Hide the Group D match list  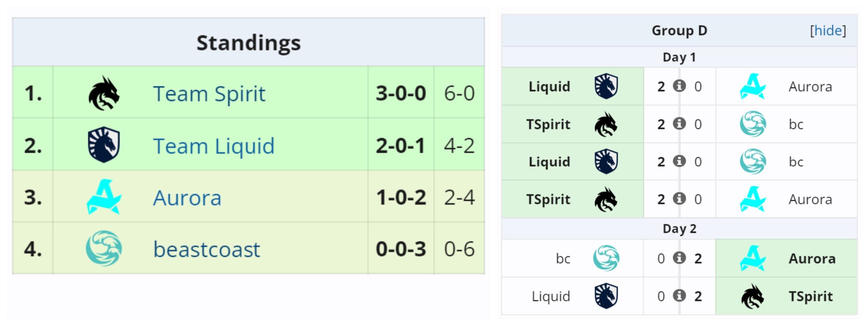point(828,31)
